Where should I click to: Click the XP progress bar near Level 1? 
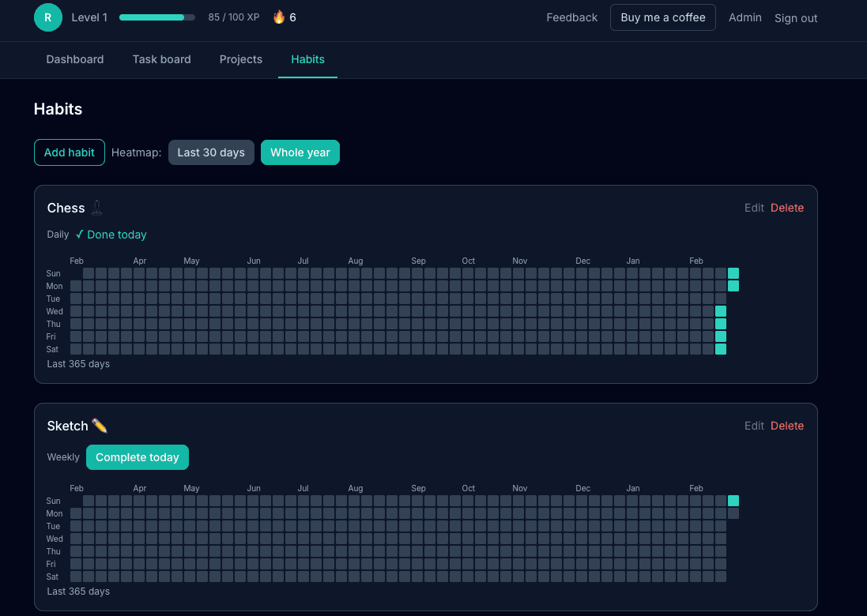click(x=156, y=17)
